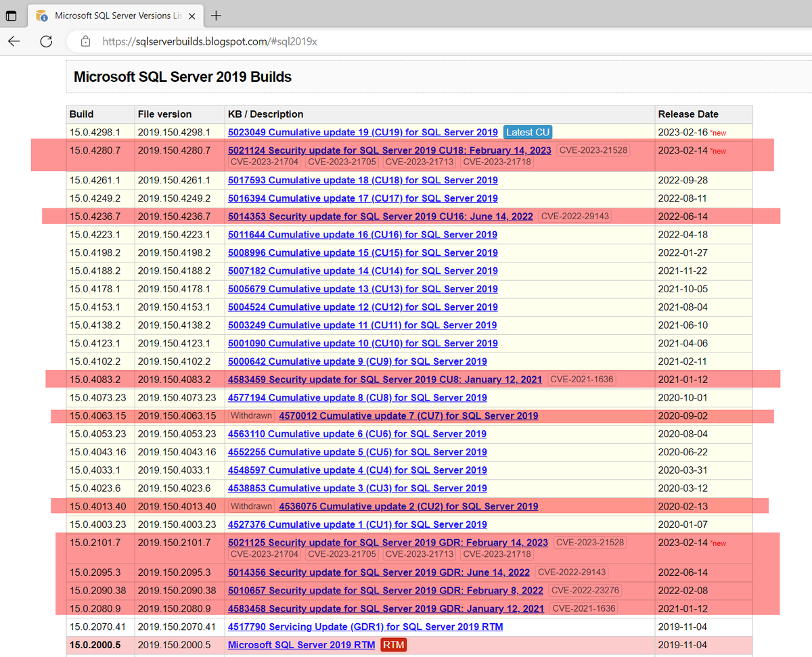
Task: View site information lock icon
Action: (85, 41)
